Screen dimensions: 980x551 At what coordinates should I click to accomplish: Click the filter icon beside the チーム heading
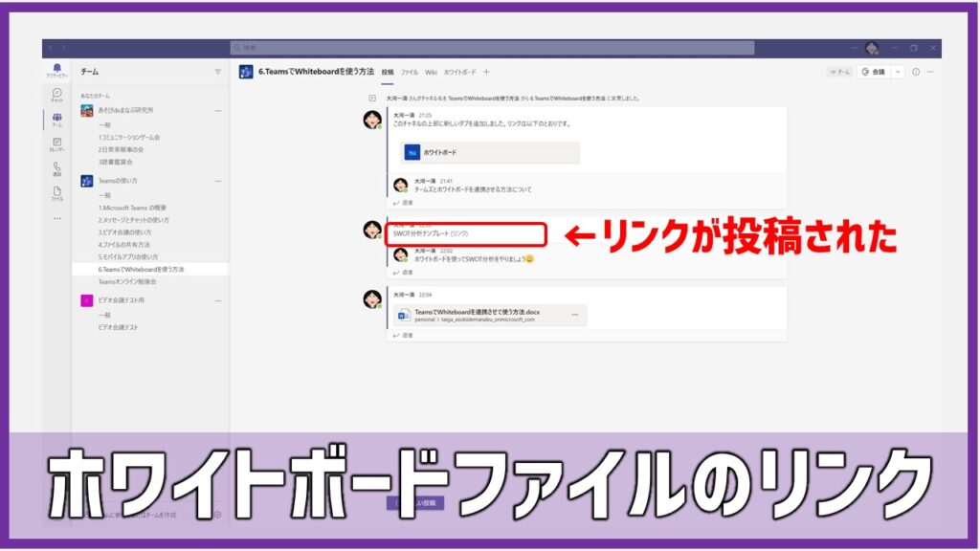pyautogui.click(x=217, y=72)
